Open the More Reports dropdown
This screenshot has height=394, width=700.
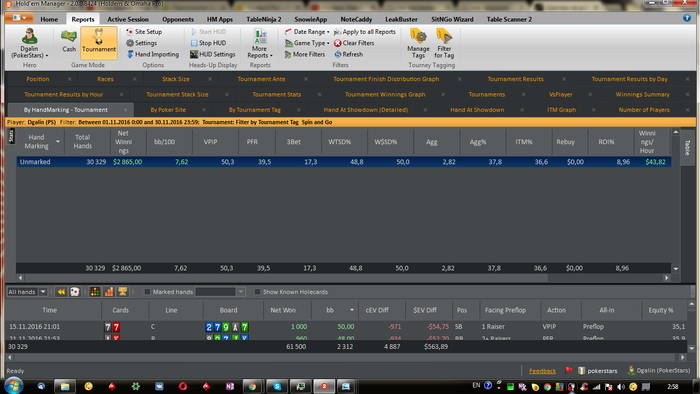260,43
